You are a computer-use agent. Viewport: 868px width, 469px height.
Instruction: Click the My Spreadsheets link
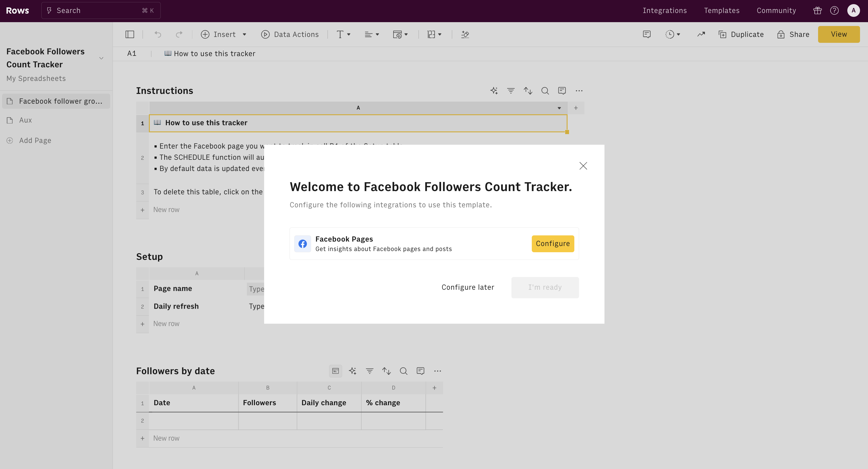point(36,79)
